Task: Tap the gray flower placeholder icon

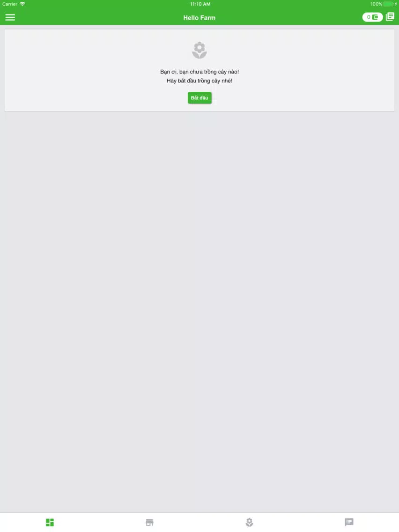Action: point(199,50)
